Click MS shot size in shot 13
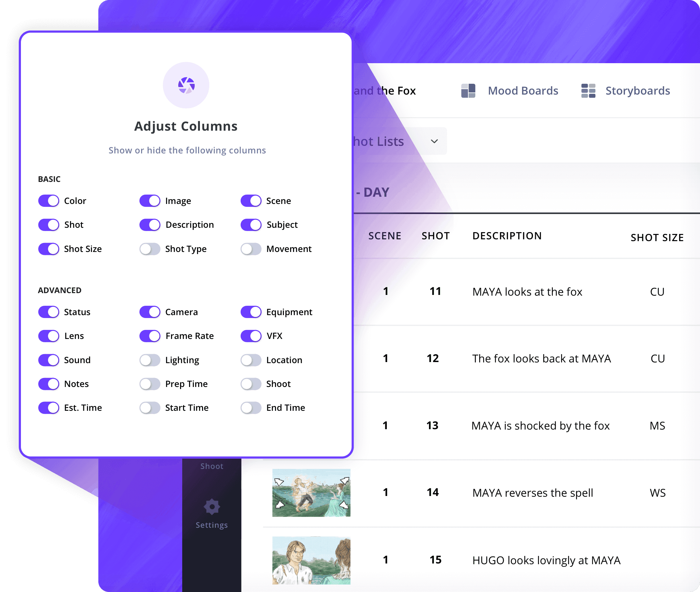The image size is (700, 592). click(x=657, y=426)
